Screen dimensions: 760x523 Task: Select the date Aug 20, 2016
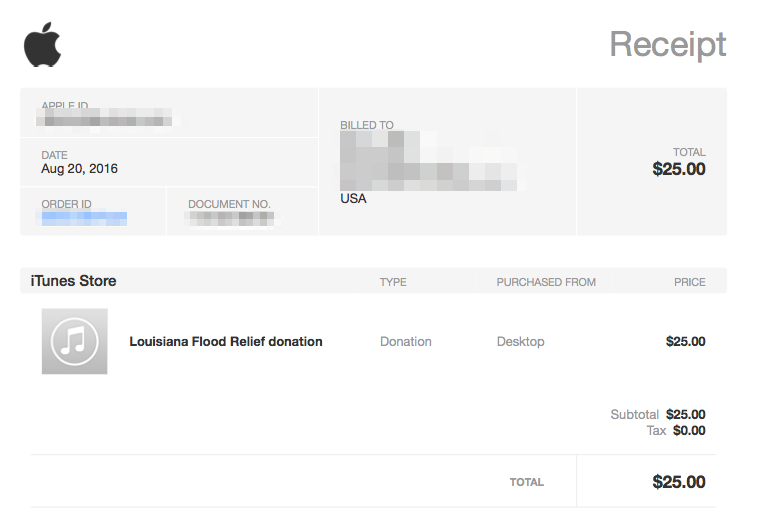[x=79, y=169]
